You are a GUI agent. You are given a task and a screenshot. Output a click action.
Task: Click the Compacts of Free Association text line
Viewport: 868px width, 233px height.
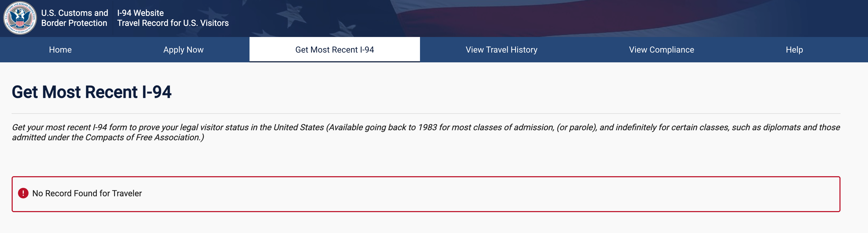108,137
